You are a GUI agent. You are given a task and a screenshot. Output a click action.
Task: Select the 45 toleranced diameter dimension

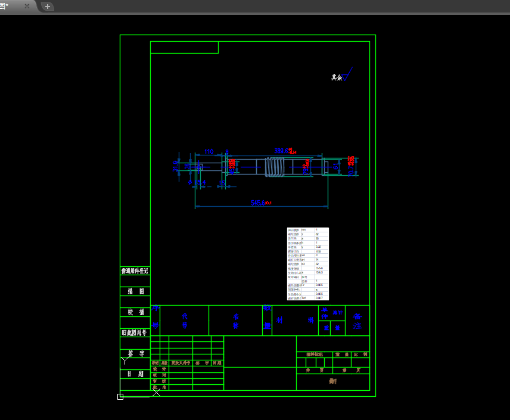(232, 166)
